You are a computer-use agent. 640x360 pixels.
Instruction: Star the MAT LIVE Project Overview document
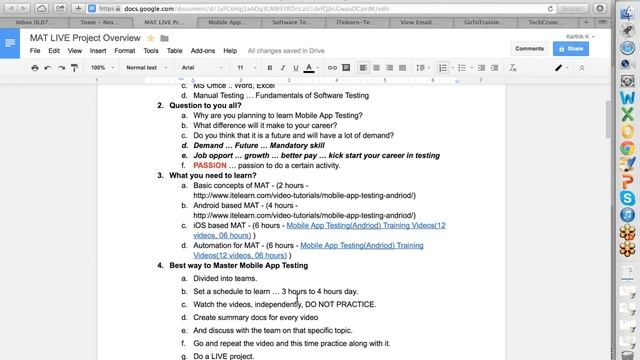pos(151,38)
